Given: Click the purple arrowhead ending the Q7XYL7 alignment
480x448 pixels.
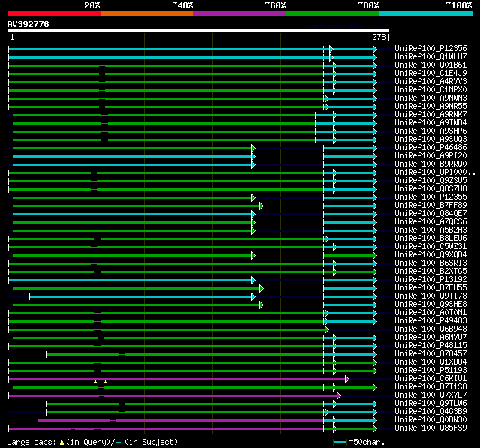Looking at the screenshot, I should 338,396.
